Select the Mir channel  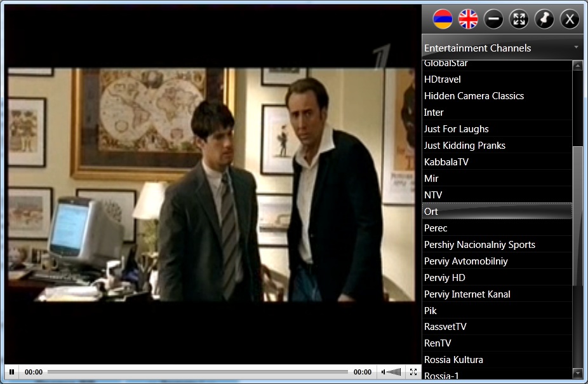[x=497, y=178]
